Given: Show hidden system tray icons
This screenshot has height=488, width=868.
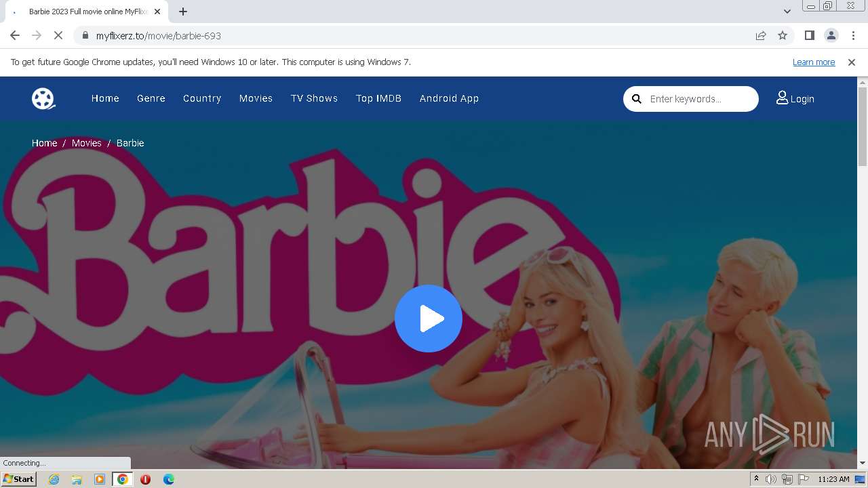Looking at the screenshot, I should [x=756, y=479].
